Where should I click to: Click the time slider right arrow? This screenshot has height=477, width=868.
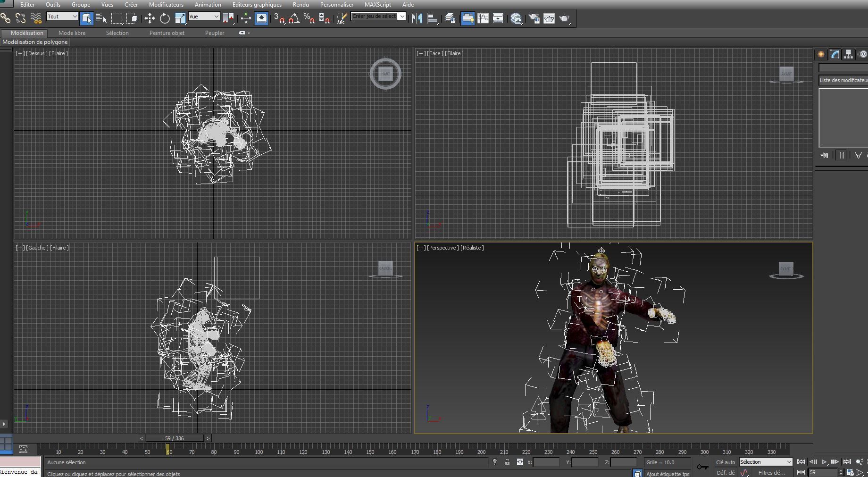(208, 438)
